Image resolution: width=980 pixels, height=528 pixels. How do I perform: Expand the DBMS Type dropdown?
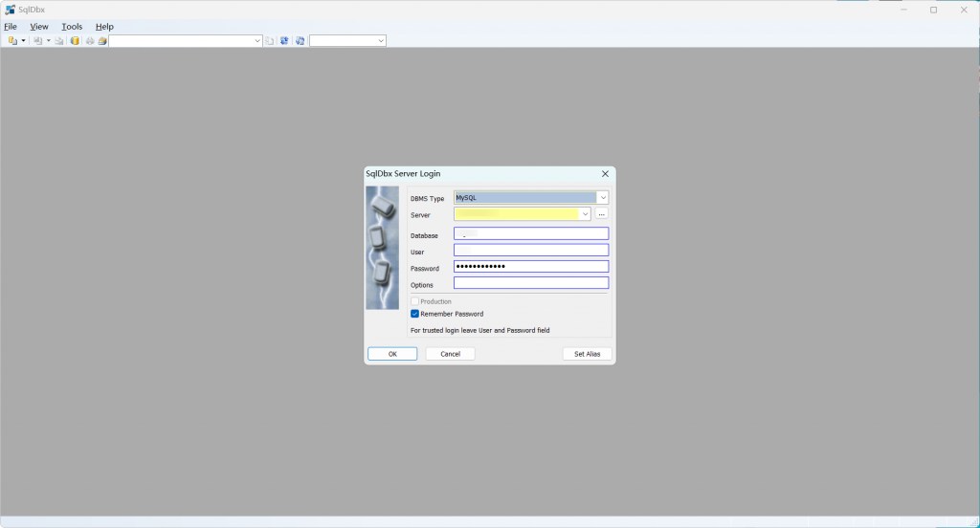click(603, 197)
